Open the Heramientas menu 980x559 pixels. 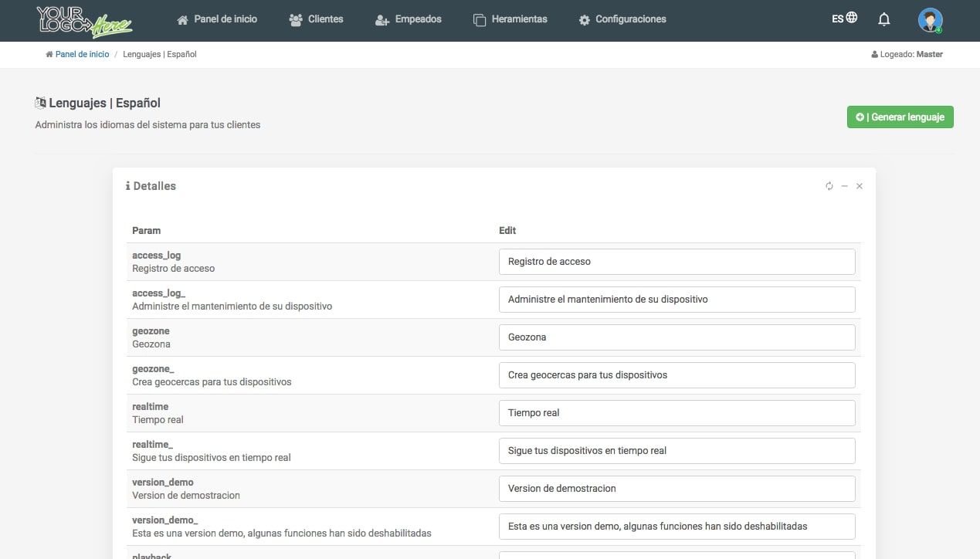[x=510, y=19]
